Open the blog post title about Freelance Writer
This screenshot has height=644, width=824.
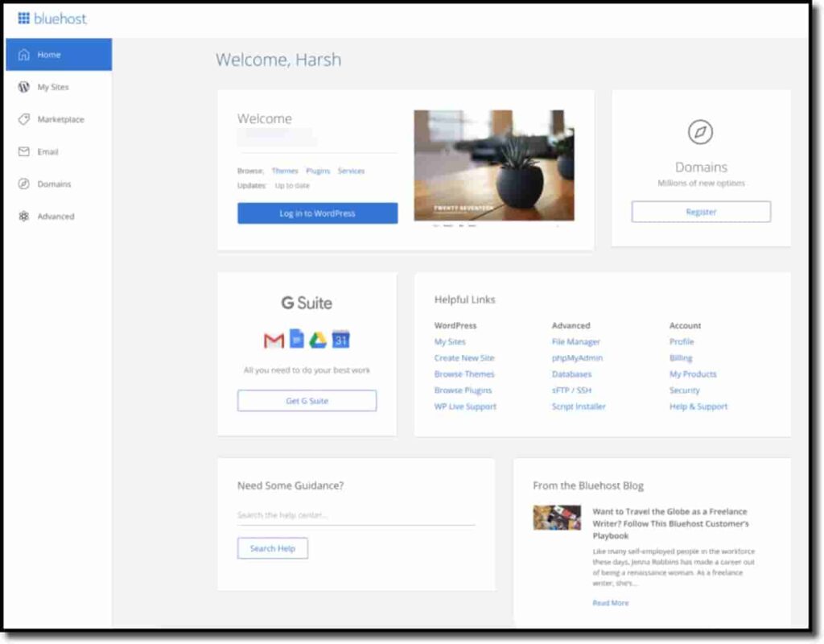pos(670,523)
